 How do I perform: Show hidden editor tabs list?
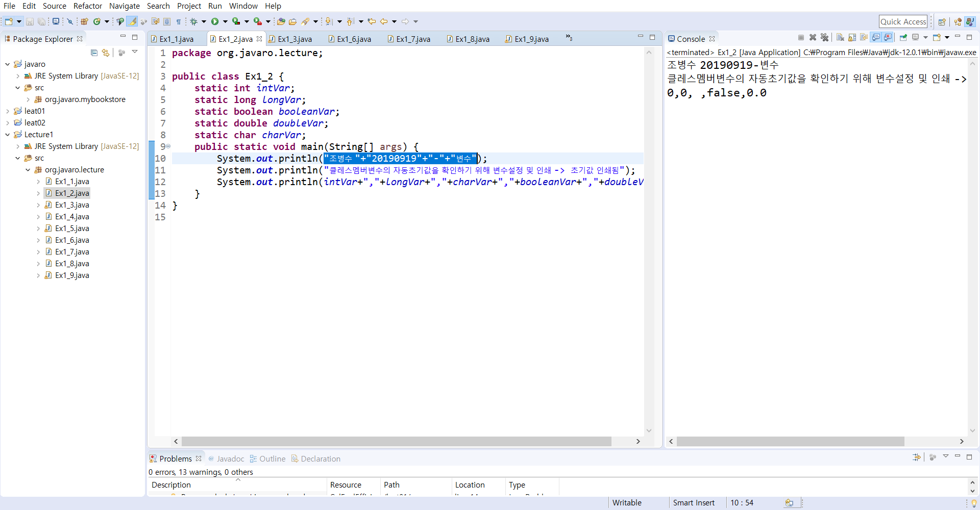click(569, 38)
